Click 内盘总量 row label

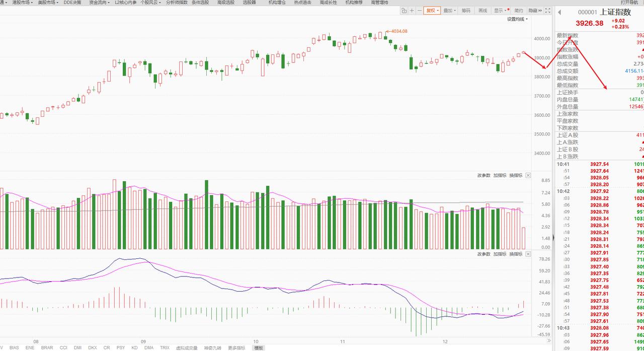pos(568,100)
